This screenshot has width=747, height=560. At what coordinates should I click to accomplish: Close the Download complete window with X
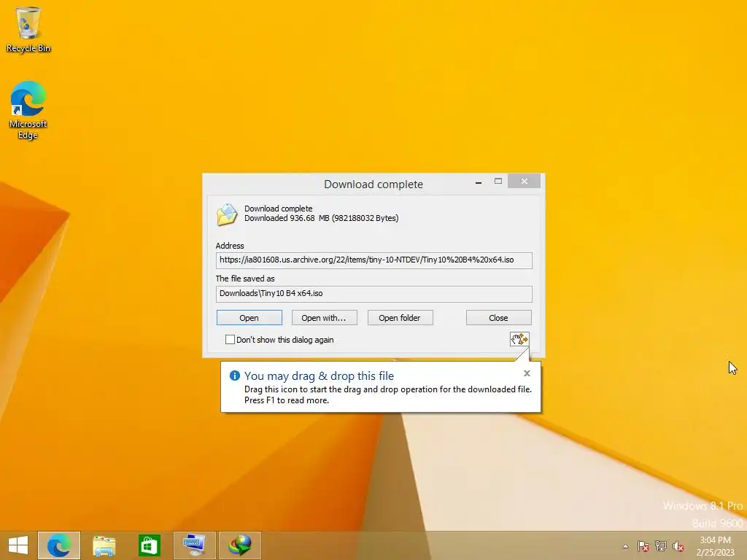(x=524, y=181)
